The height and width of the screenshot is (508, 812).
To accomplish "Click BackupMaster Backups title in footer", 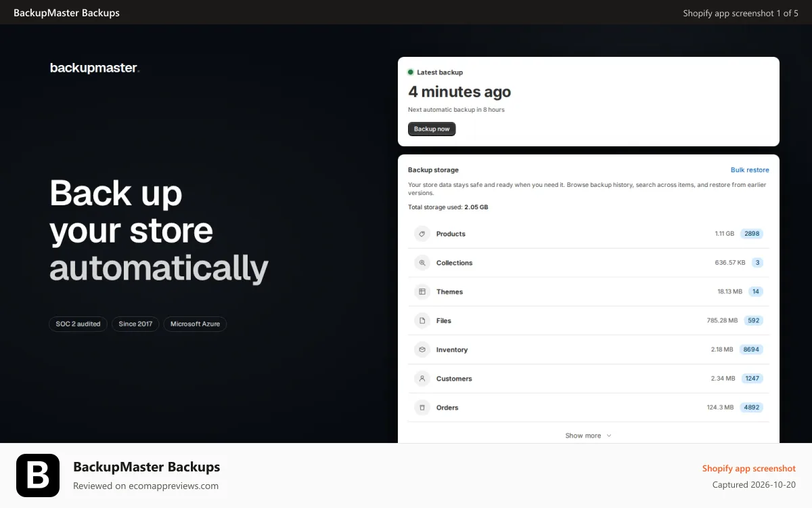I will click(x=146, y=467).
